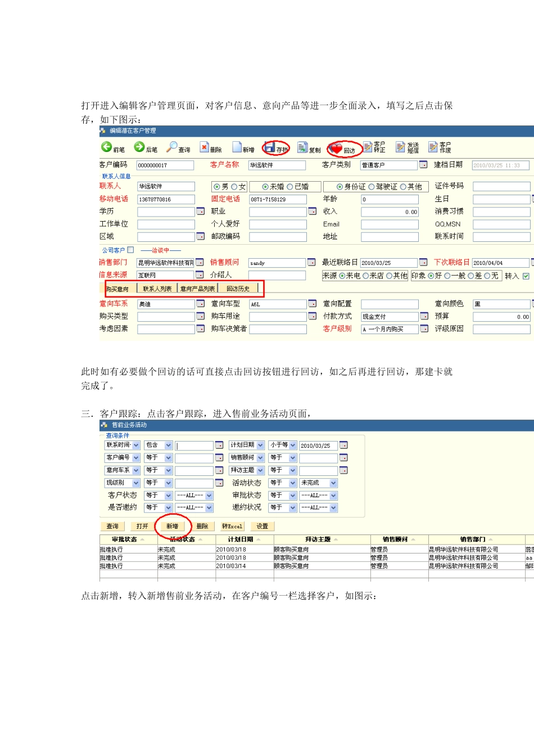Toggle the 公司客户 checkbox

(130, 250)
